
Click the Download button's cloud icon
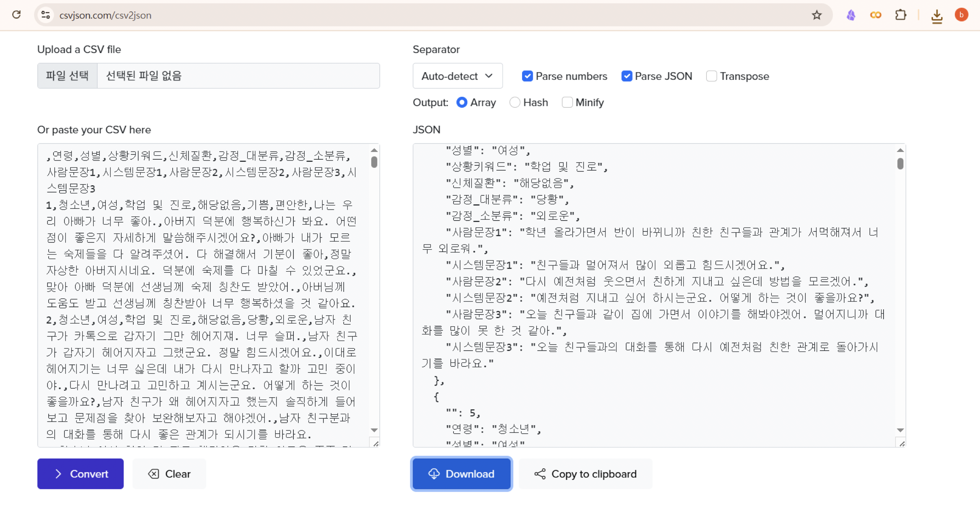(x=434, y=474)
